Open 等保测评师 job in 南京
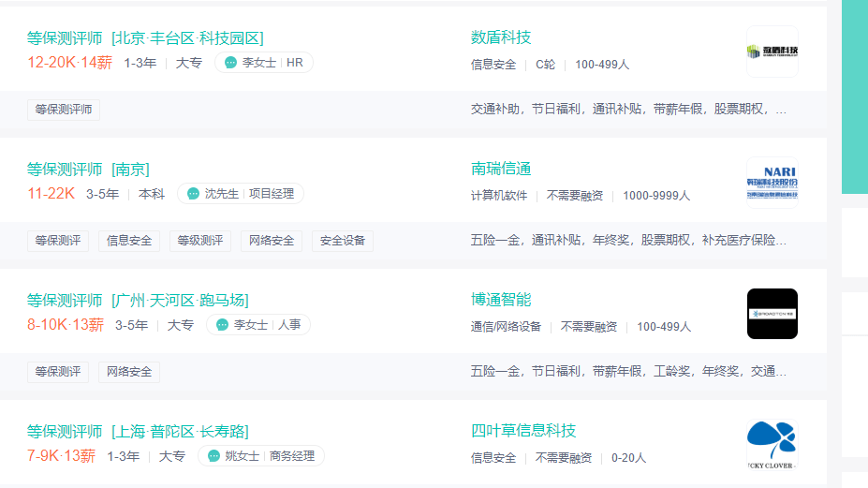Screen dimensions: 868x488 coord(88,170)
